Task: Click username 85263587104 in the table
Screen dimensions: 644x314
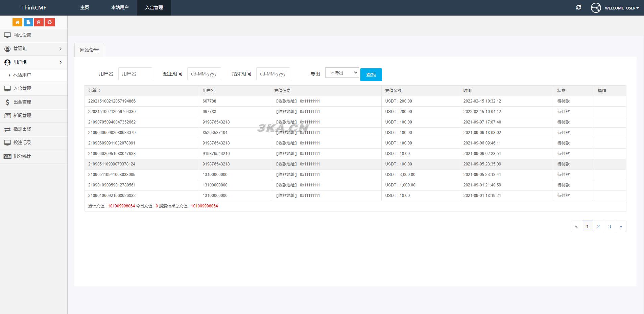Action: 215,133
